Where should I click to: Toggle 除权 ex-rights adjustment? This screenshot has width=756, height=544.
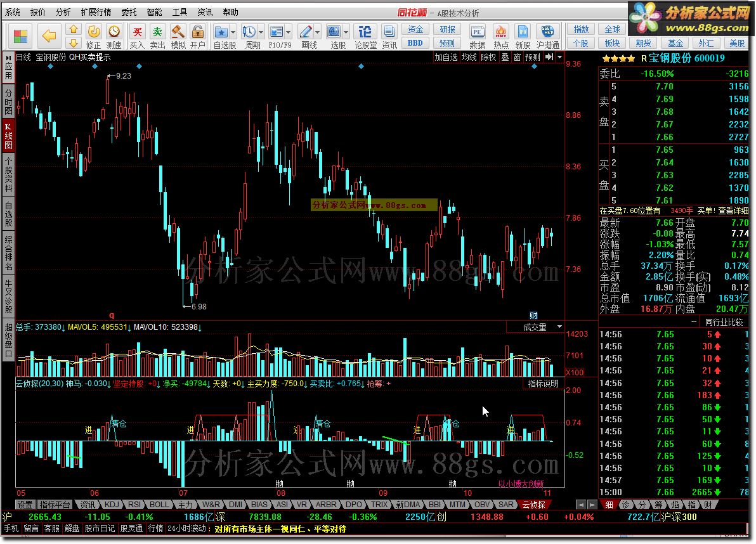[488, 57]
